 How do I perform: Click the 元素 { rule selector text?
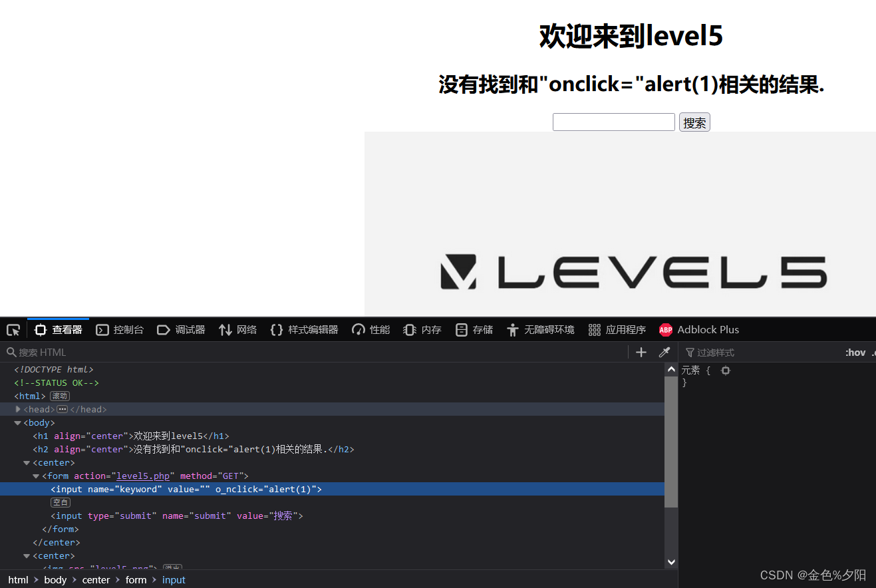(x=696, y=370)
